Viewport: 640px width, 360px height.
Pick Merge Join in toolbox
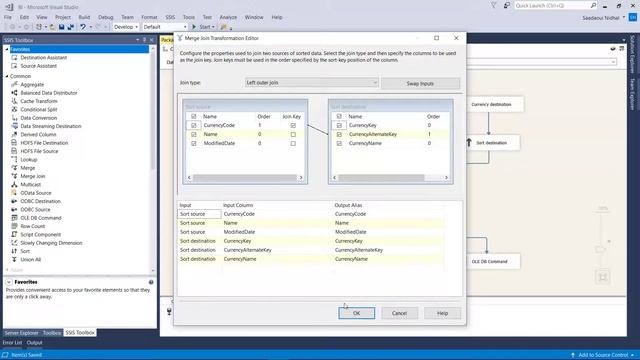pos(33,176)
